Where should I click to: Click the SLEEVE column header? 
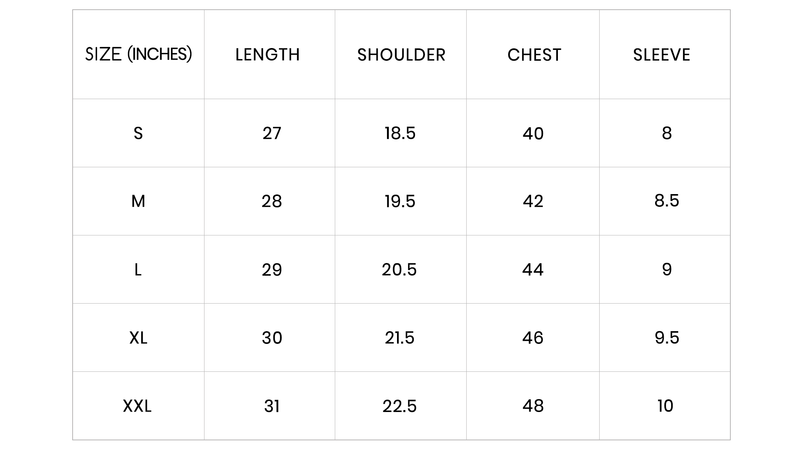[x=662, y=55]
